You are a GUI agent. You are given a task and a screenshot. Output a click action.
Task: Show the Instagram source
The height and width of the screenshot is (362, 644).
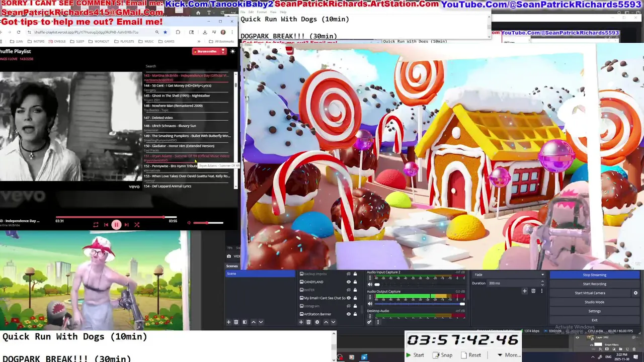coord(348,306)
